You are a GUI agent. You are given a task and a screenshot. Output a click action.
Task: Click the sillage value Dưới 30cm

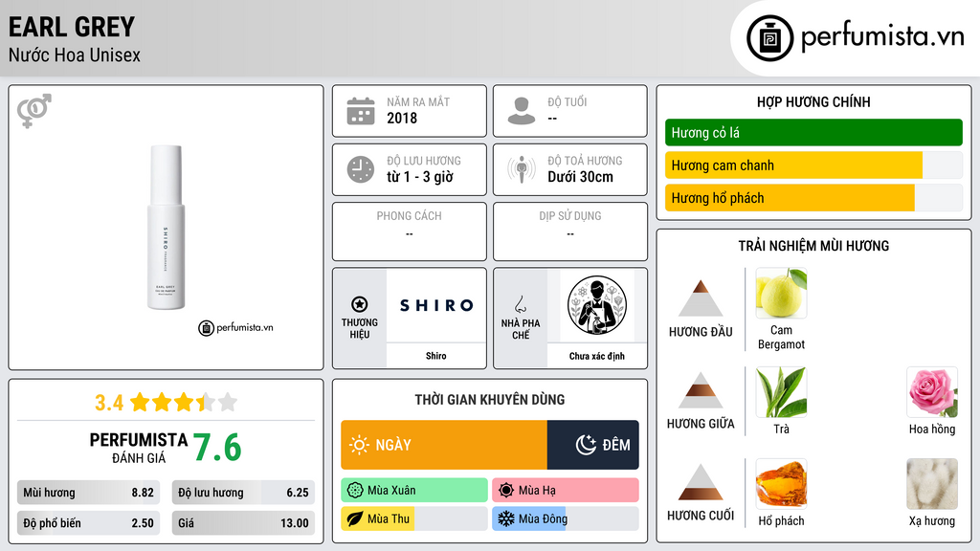581,177
